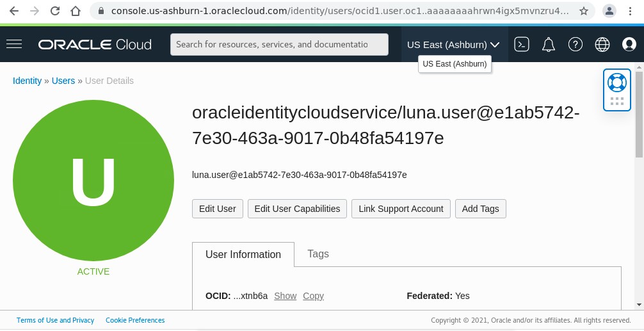Click the Oracle Cloud logo

click(95, 44)
